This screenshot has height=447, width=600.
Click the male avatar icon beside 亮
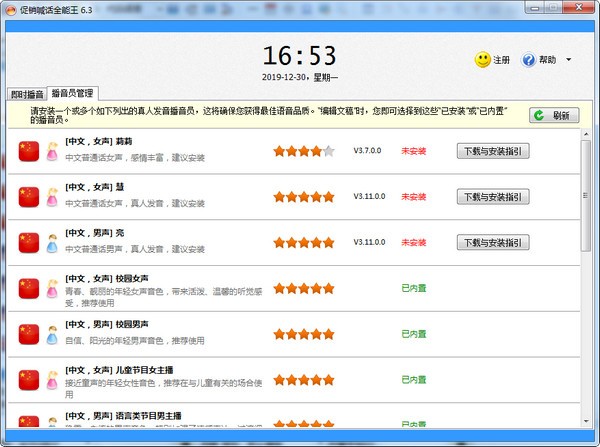coord(52,242)
